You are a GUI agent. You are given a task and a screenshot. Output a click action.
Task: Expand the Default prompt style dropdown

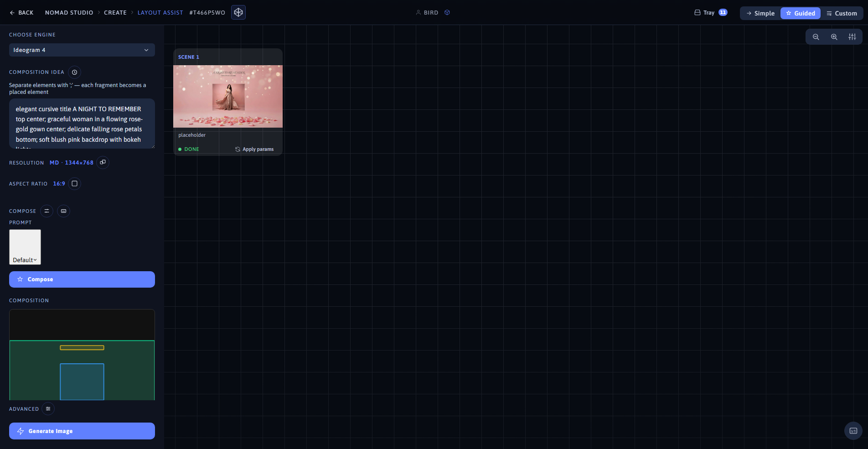[x=25, y=247]
